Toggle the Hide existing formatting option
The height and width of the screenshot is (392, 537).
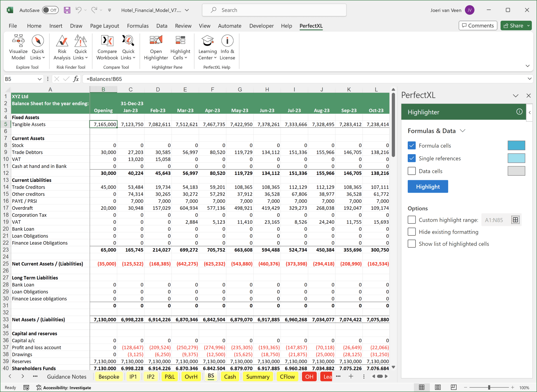pos(412,232)
